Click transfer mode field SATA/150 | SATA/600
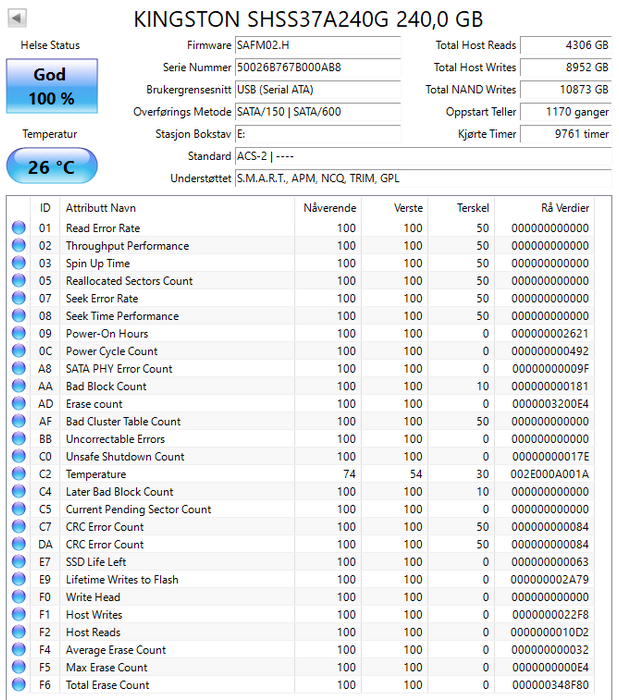The width and height of the screenshot is (619, 700). point(318,112)
